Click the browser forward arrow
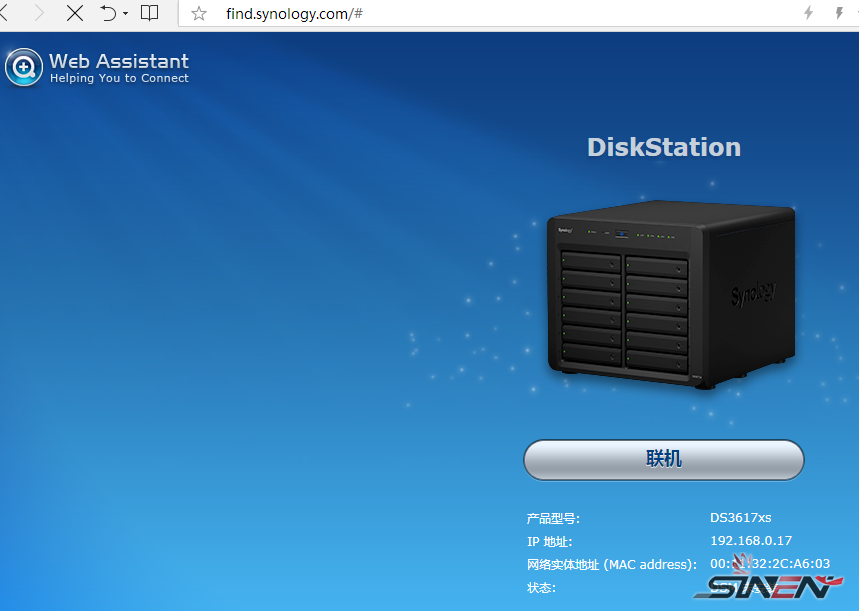This screenshot has height=611, width=859. 39,13
